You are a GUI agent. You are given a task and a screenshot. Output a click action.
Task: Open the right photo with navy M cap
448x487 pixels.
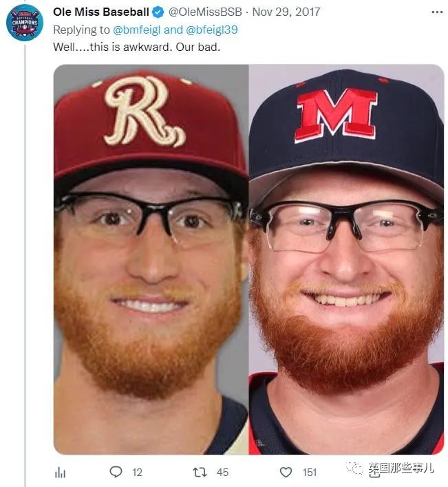[346, 259]
